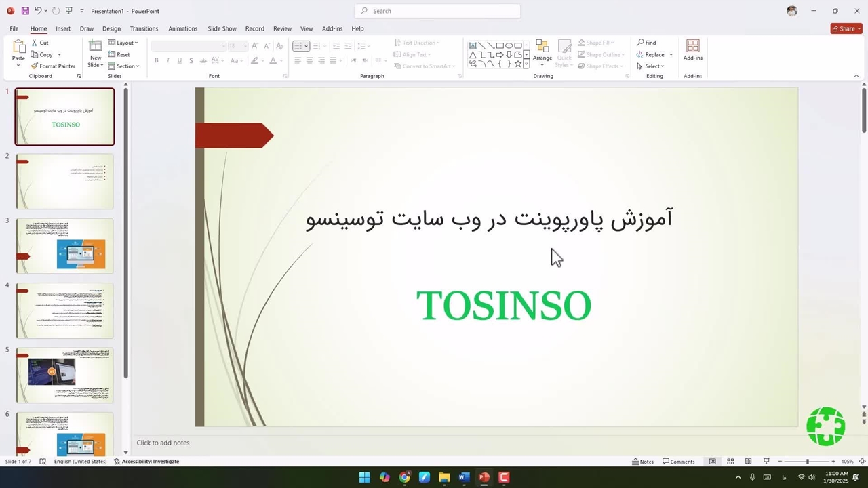
Task: Click the Find magnifier in Editing group
Action: (641, 43)
